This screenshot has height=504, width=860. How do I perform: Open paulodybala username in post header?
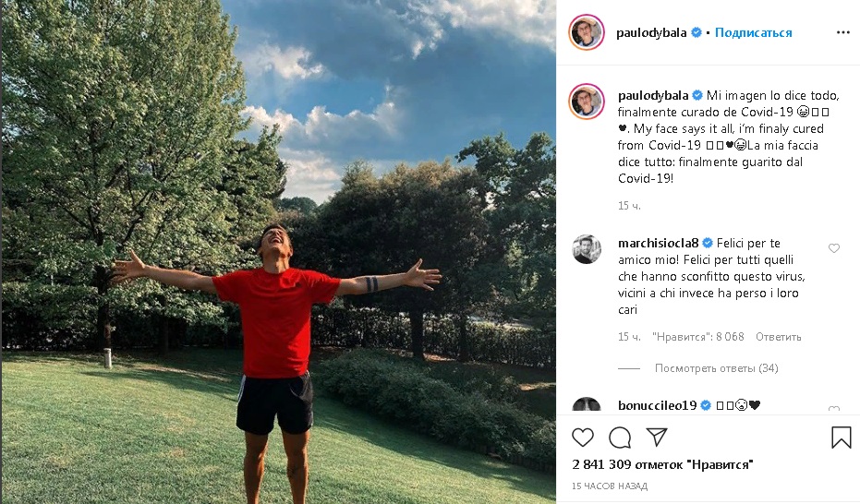click(651, 33)
